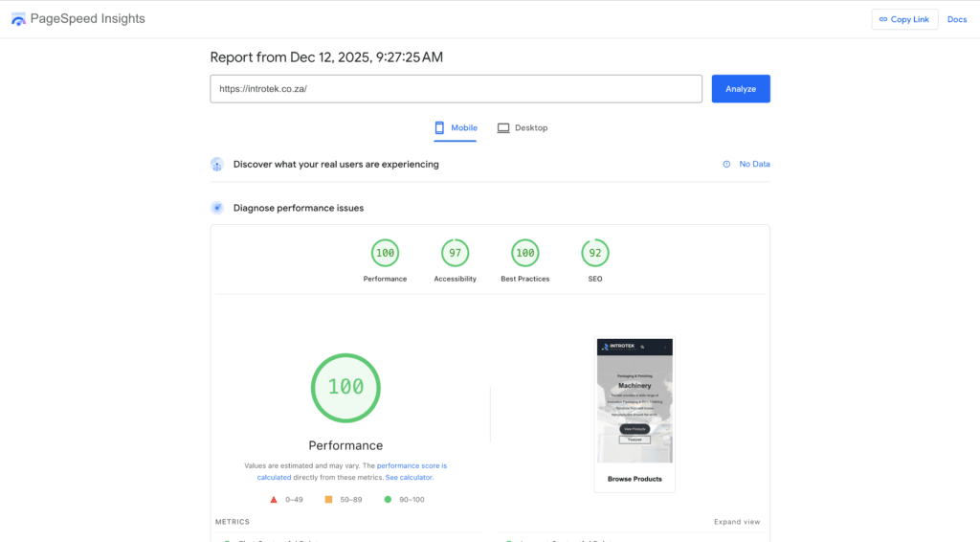Switch to the Mobile tab
Image resolution: width=980 pixels, height=542 pixels.
pyautogui.click(x=456, y=128)
